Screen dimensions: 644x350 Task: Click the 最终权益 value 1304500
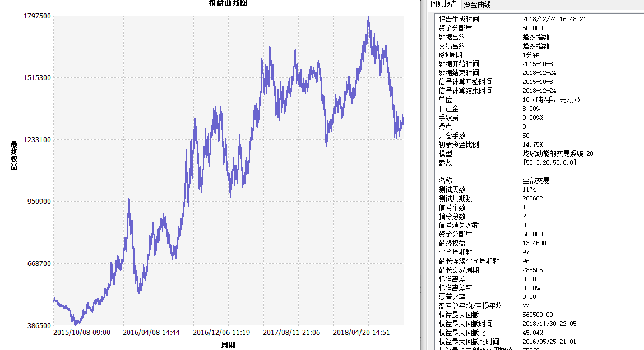click(x=534, y=243)
